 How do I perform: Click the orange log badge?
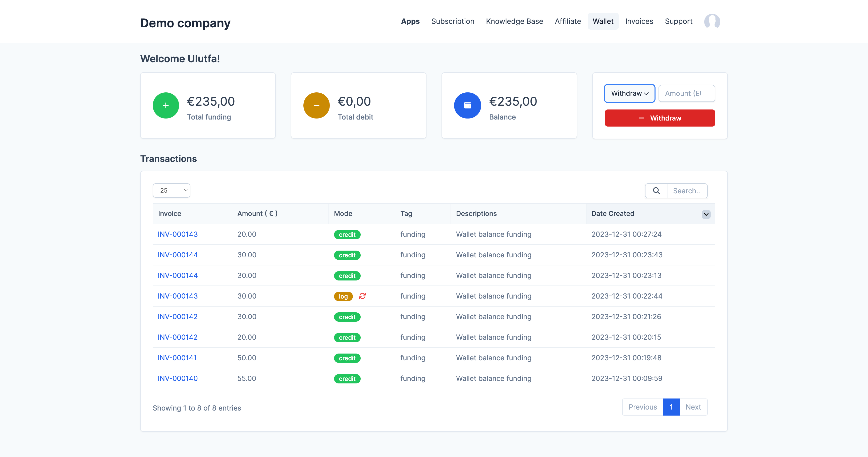343,296
